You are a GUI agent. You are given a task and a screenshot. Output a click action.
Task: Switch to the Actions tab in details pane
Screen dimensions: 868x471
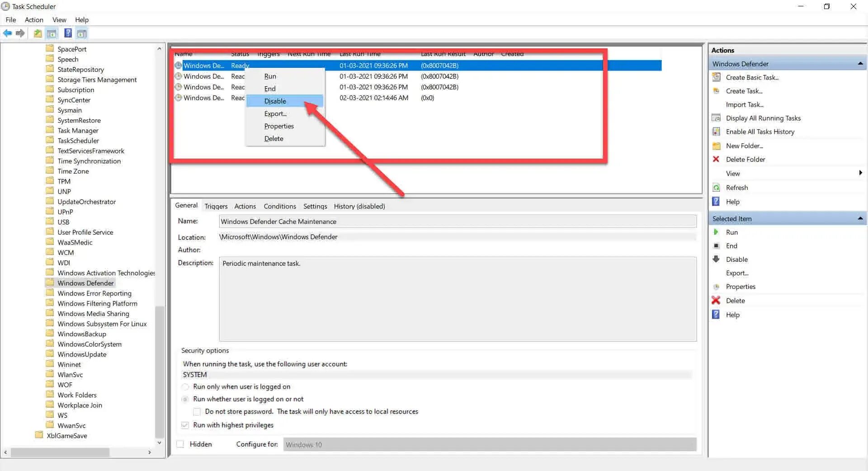tap(245, 206)
